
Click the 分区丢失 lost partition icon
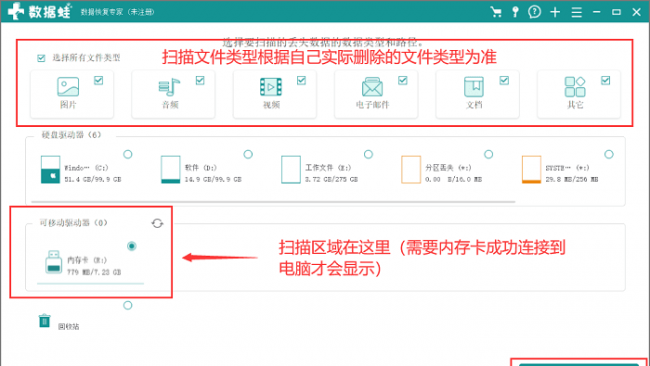click(411, 170)
